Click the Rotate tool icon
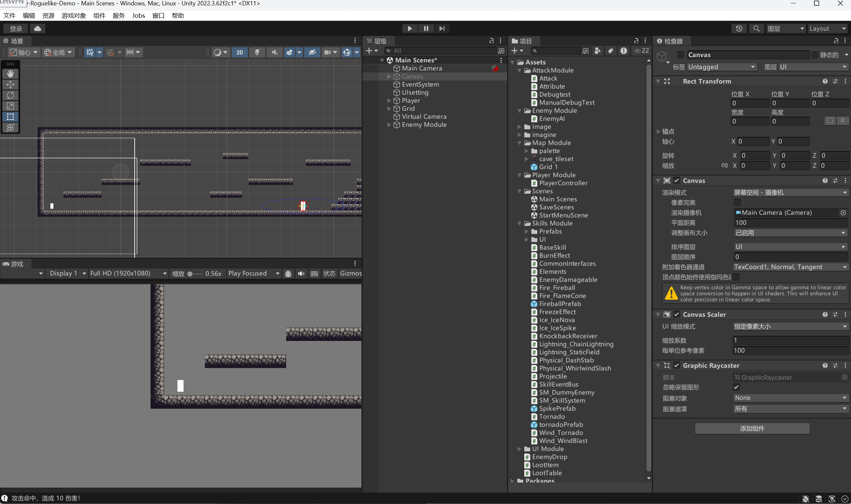The height and width of the screenshot is (504, 851). point(10,95)
